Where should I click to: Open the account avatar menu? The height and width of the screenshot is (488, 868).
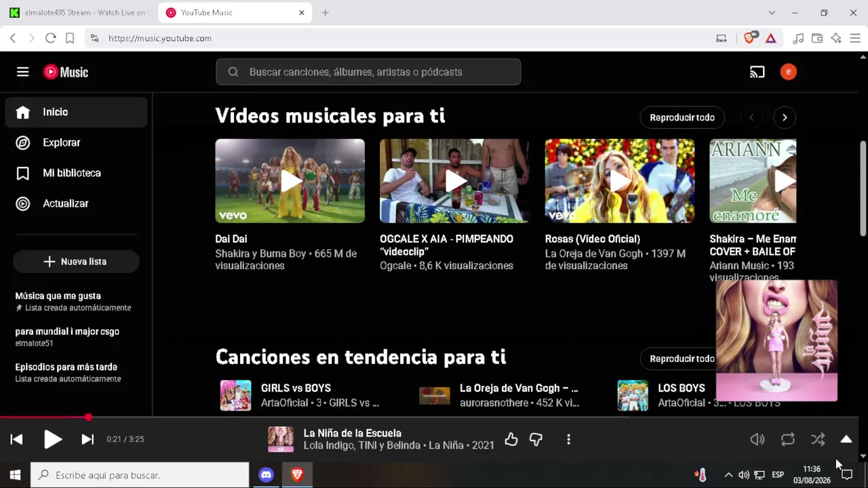788,72
